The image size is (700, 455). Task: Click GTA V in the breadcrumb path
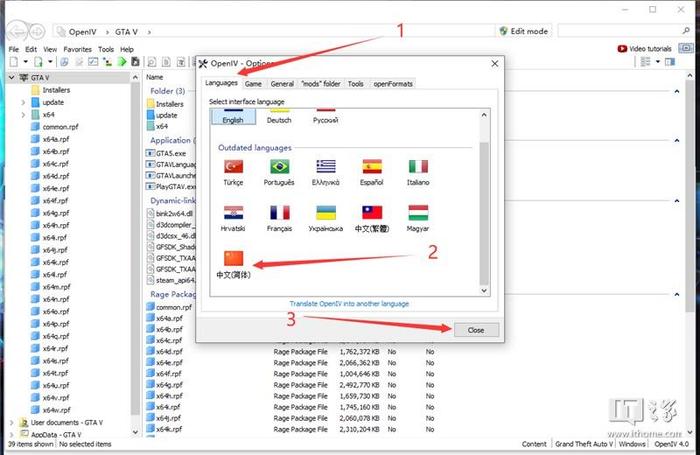coord(126,32)
